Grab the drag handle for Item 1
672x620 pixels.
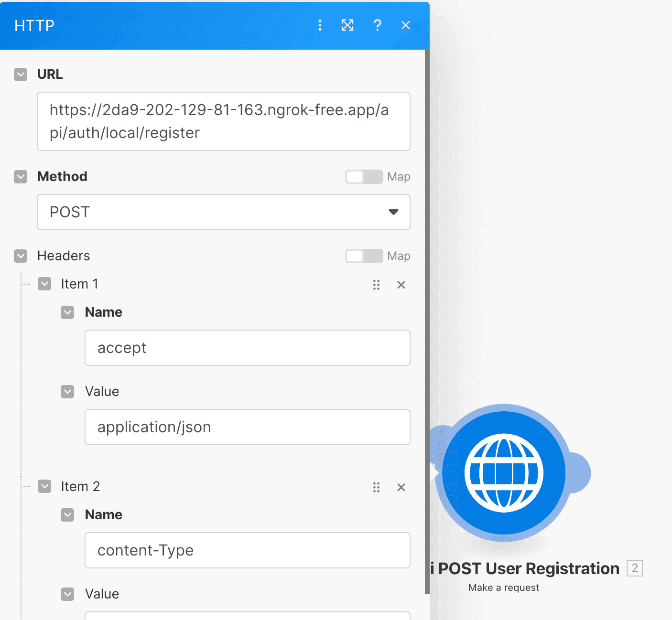376,285
